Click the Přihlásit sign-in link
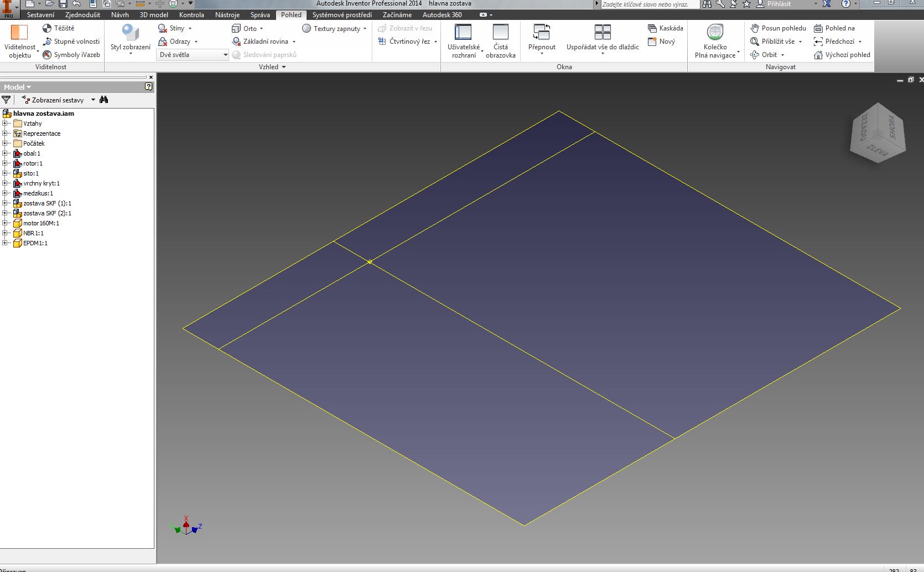 [778, 4]
